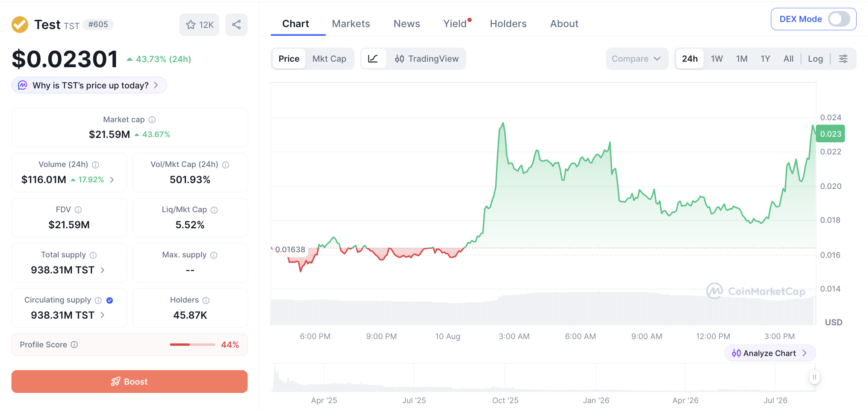This screenshot has height=411, width=868.
Task: Switch chart to Mkt Cap view
Action: coord(329,59)
